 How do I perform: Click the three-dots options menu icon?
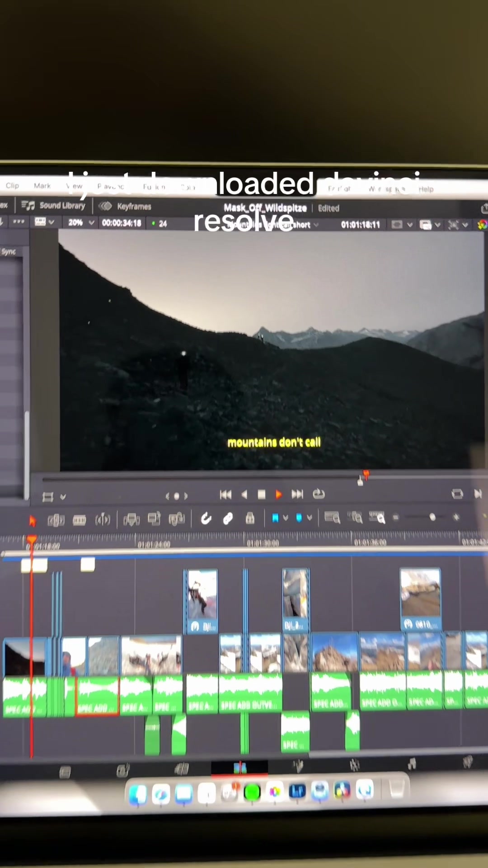[19, 222]
